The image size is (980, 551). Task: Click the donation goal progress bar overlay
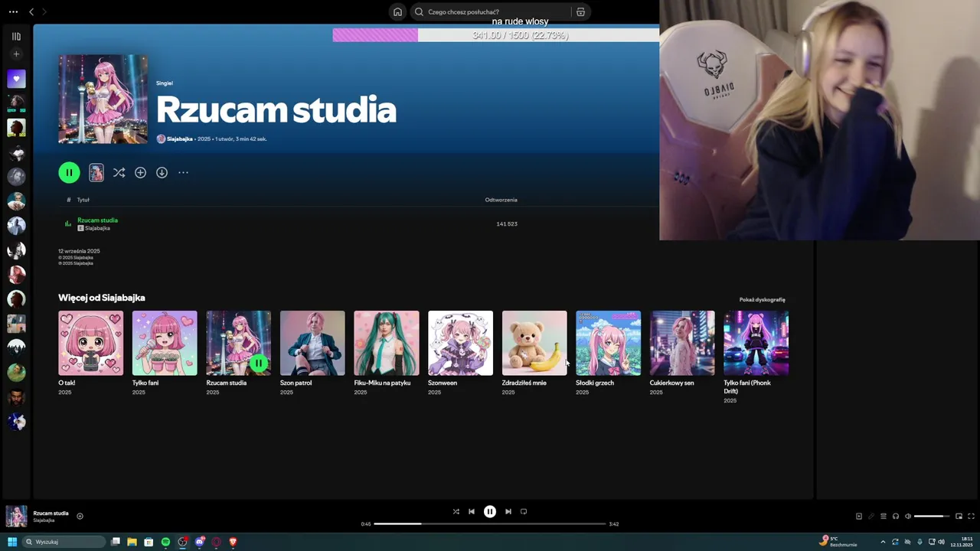(496, 35)
